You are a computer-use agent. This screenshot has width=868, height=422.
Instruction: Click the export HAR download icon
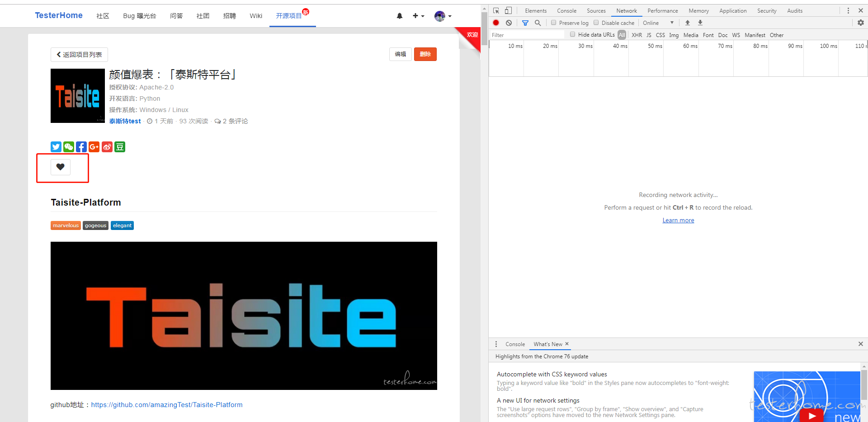[x=700, y=23]
